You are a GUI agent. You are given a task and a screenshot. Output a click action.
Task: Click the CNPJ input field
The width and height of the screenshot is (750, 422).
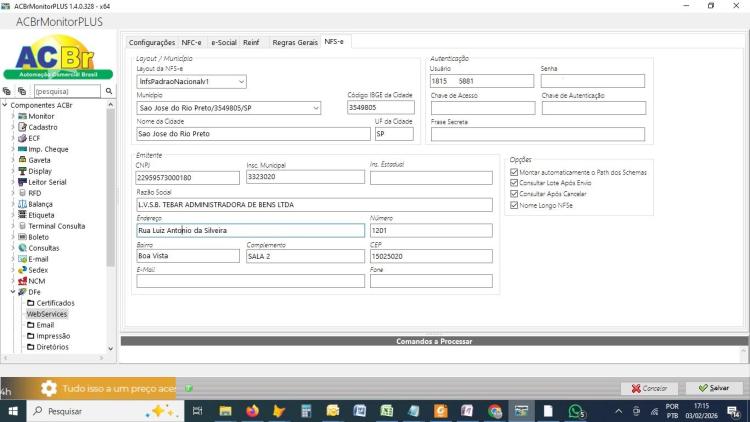(x=188, y=178)
